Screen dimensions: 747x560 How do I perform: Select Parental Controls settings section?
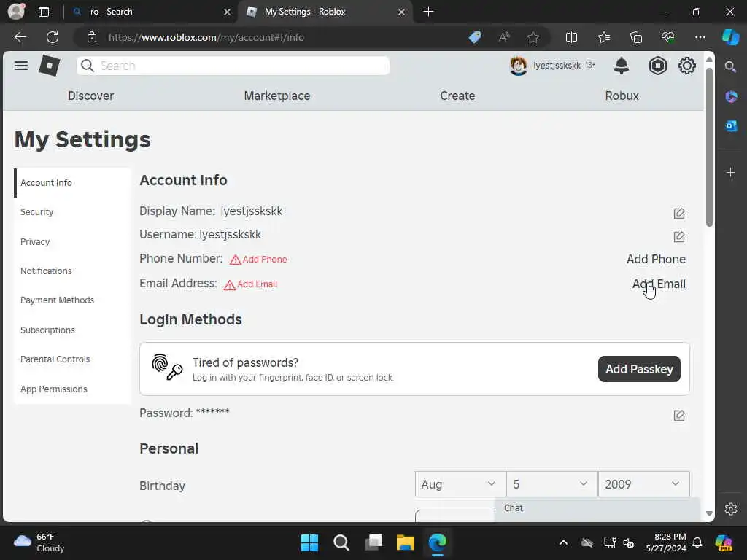click(x=72, y=359)
